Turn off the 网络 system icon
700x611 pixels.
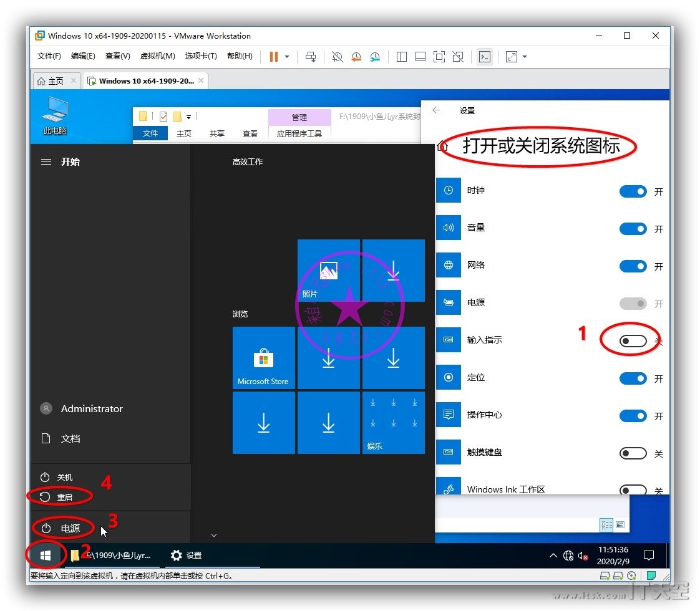coord(633,266)
